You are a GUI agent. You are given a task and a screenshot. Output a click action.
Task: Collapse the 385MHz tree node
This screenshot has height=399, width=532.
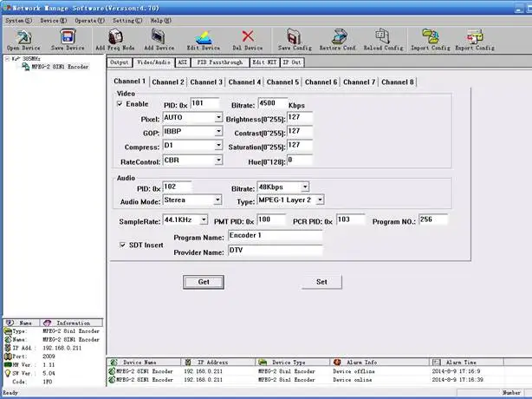[x=6, y=60]
